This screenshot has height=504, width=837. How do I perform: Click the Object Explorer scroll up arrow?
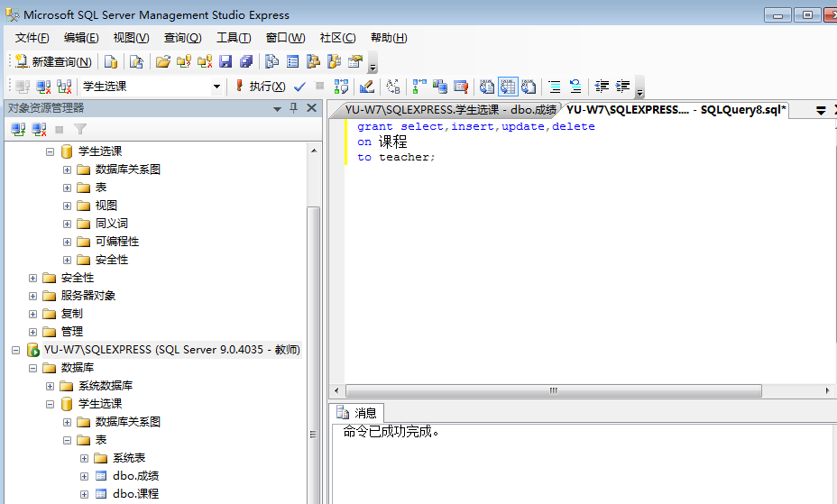pos(314,151)
